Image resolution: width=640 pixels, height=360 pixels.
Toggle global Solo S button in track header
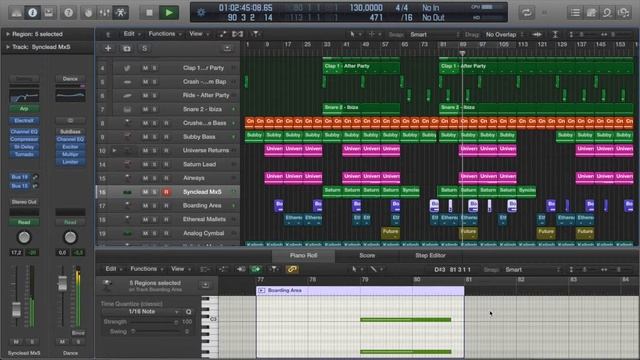click(144, 49)
